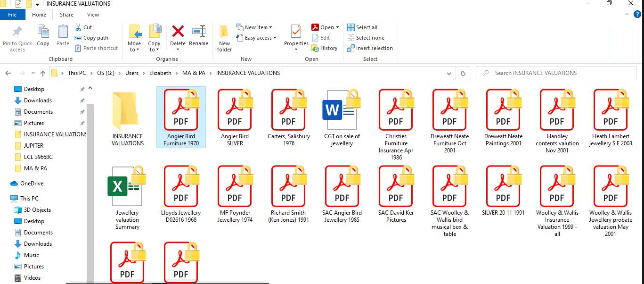Select pinned Downloads in navigation pane

coord(38,100)
